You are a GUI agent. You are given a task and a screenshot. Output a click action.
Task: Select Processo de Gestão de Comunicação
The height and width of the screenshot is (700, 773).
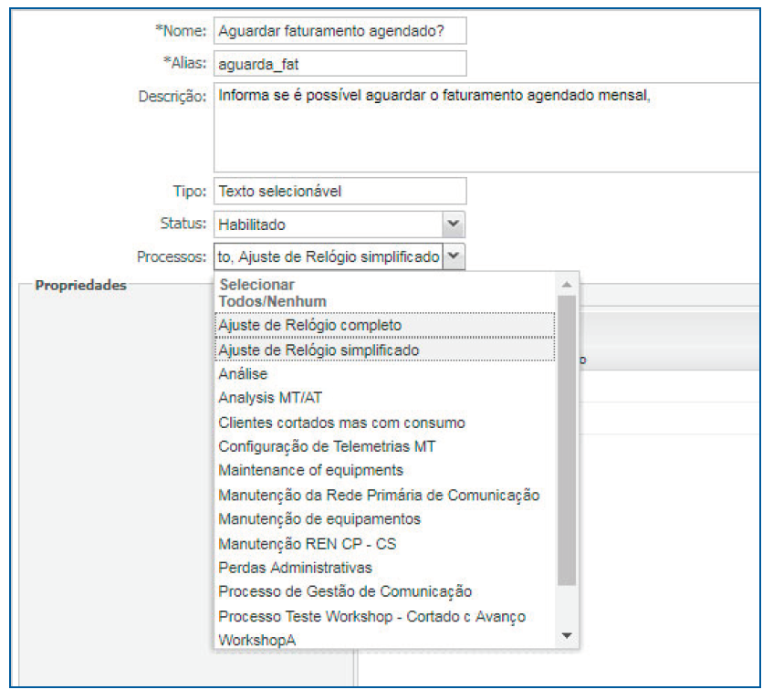pos(345,592)
